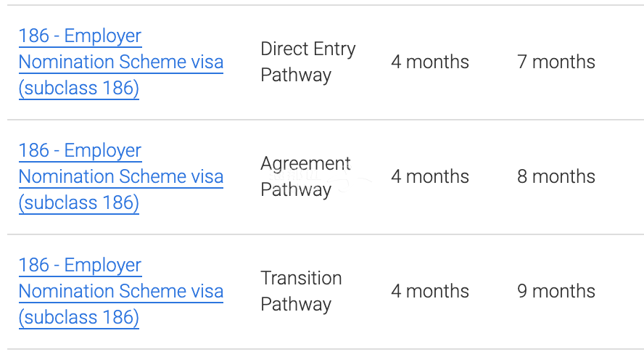
Task: Click 'Nomination Scheme visa' link text in Agreement row
Action: (120, 176)
